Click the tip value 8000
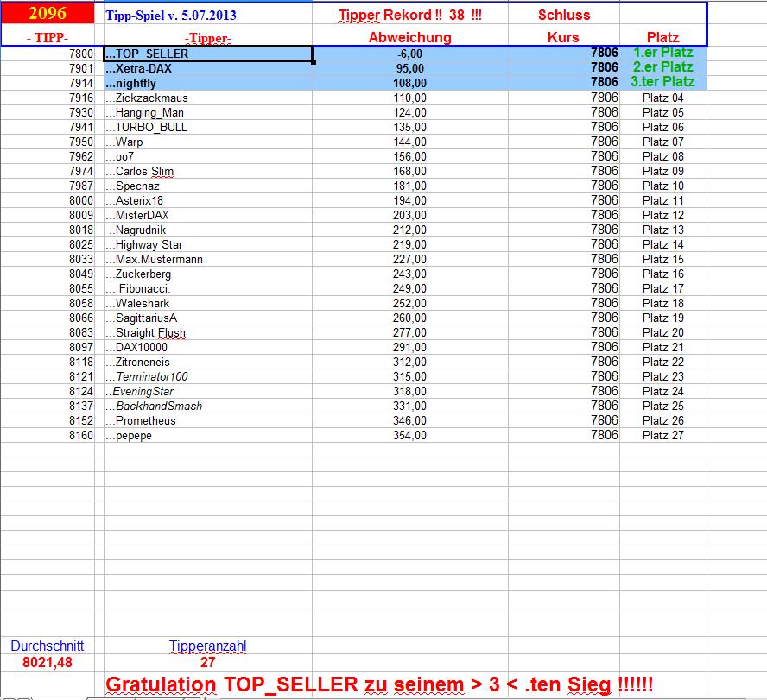 tap(80, 200)
